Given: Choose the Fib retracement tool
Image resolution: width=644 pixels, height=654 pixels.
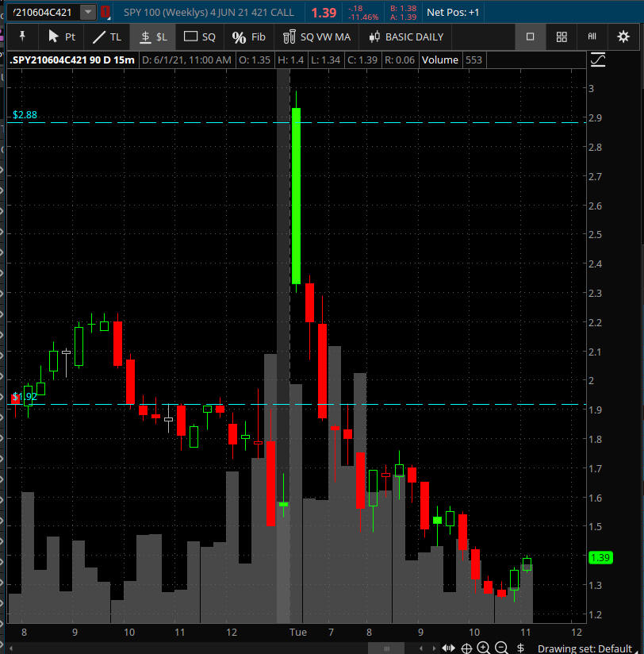Looking at the screenshot, I should point(248,37).
